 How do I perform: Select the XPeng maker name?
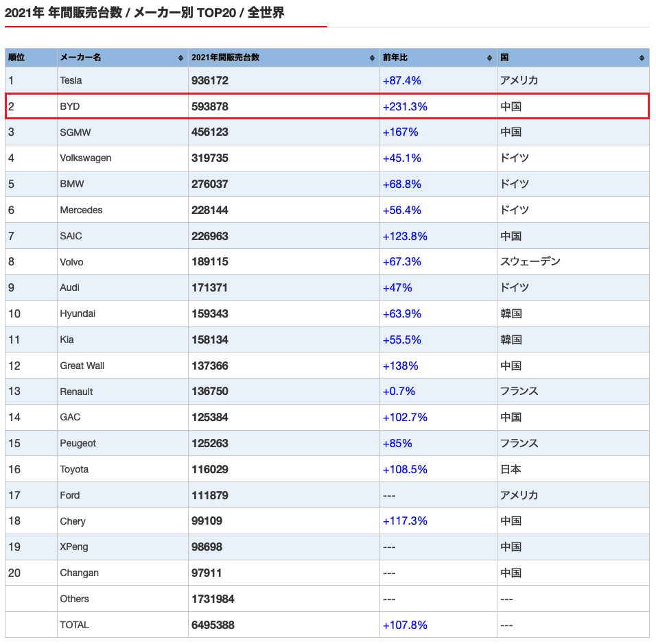tap(74, 547)
